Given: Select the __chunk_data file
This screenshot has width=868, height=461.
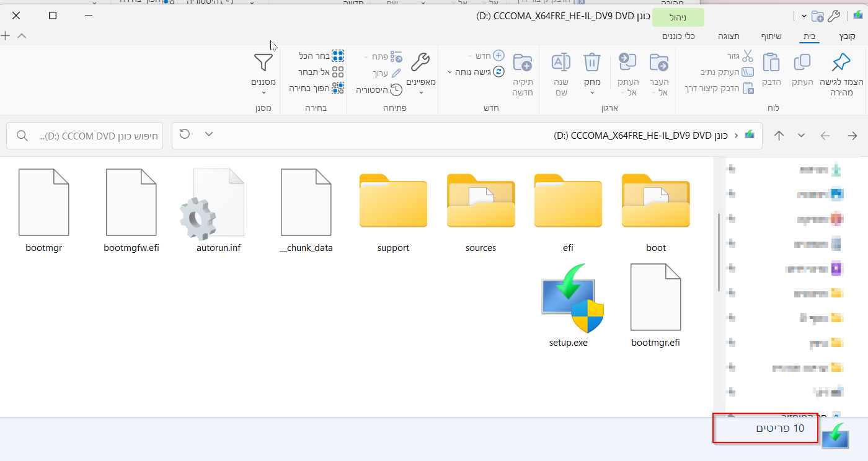Looking at the screenshot, I should tap(306, 211).
